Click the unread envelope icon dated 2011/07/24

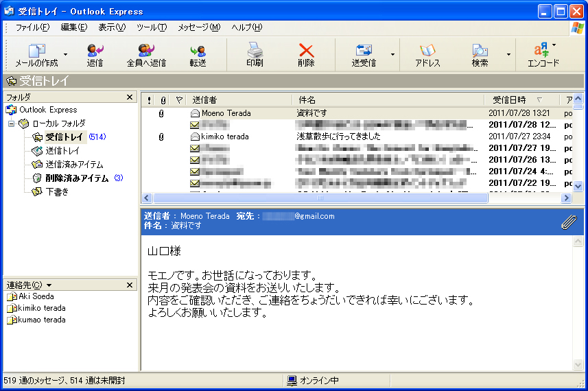[x=195, y=171]
